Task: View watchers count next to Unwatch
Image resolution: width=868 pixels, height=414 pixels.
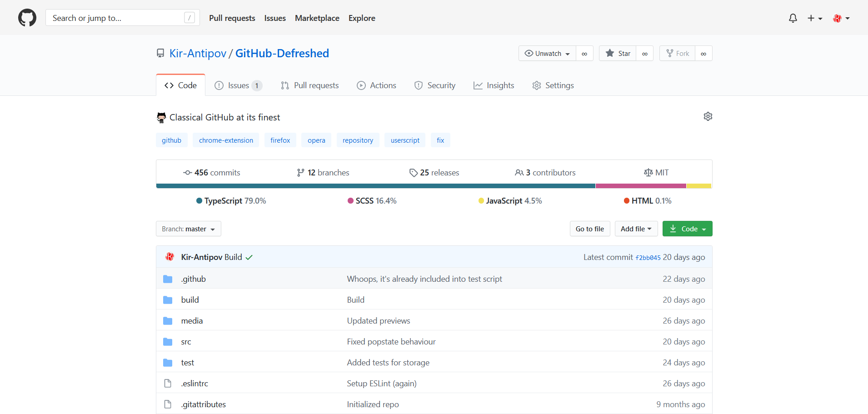Action: (584, 53)
